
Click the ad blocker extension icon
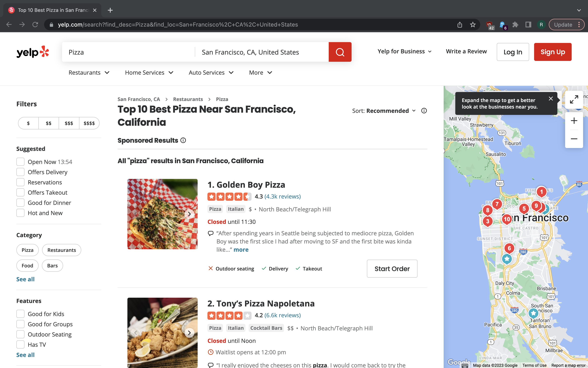490,25
